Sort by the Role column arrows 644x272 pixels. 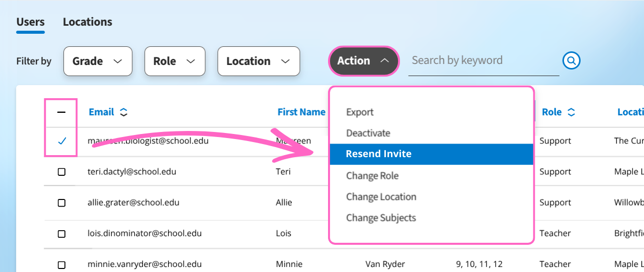[571, 112]
